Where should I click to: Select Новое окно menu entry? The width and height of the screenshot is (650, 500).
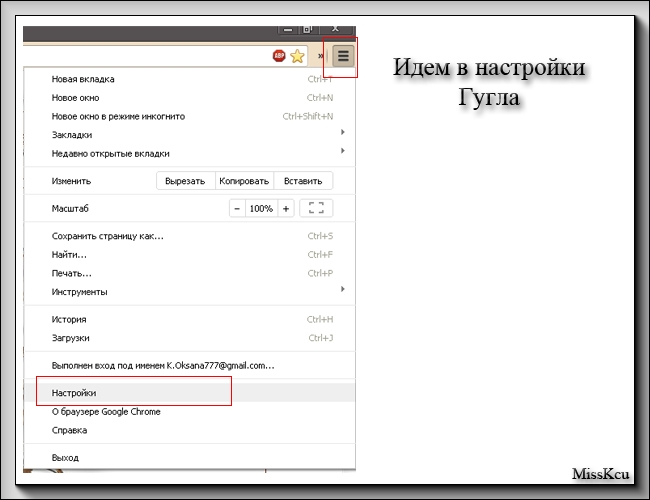pos(190,98)
